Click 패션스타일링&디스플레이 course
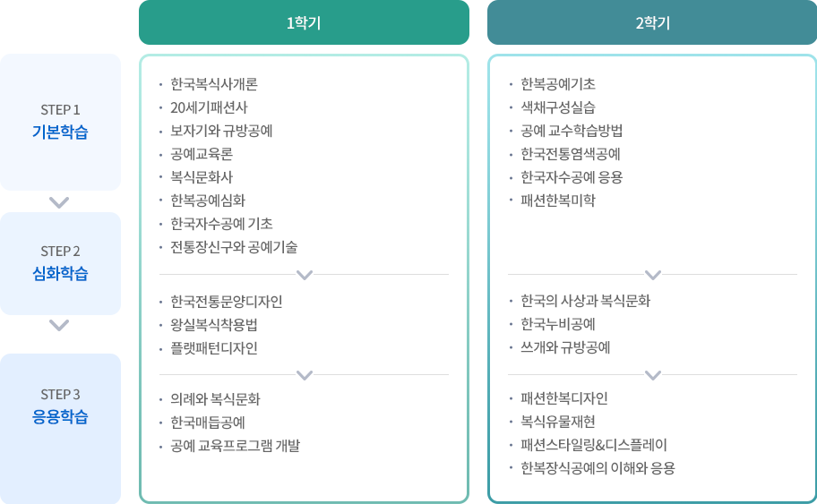The width and height of the screenshot is (817, 504). (594, 445)
